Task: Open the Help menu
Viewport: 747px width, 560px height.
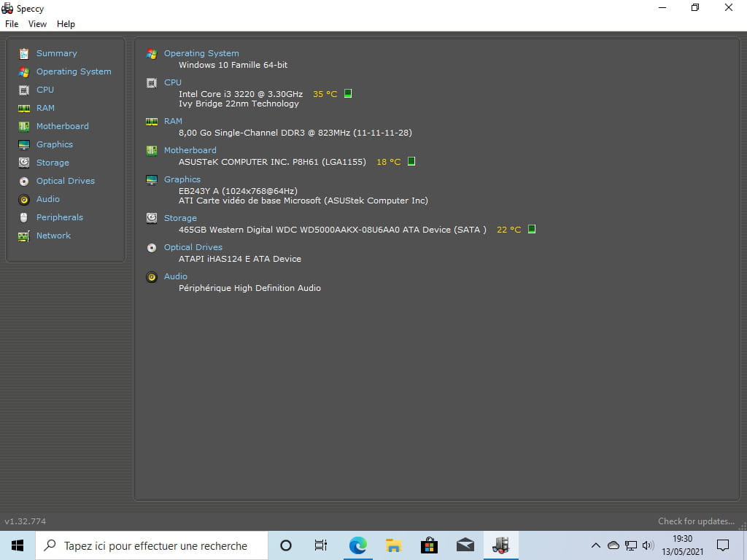Action: tap(66, 24)
